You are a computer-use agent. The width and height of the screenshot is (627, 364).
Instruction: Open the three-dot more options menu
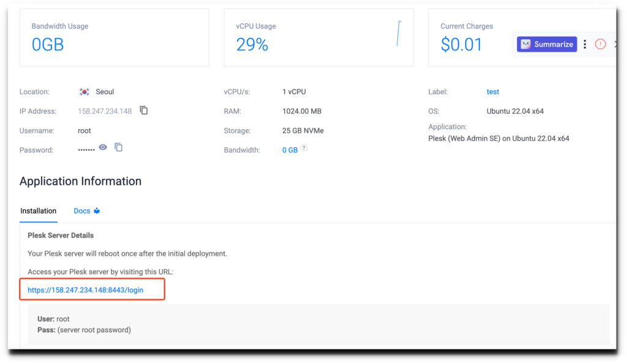585,44
